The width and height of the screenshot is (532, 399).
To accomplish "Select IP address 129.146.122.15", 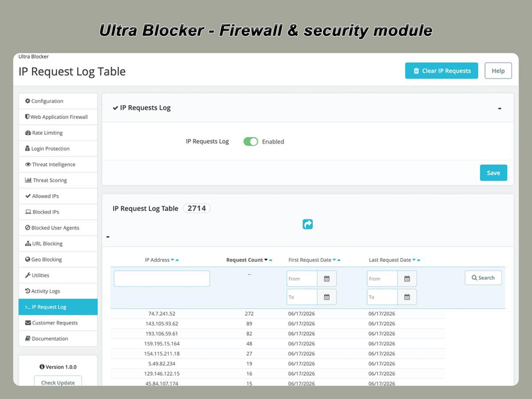I will pos(162,374).
